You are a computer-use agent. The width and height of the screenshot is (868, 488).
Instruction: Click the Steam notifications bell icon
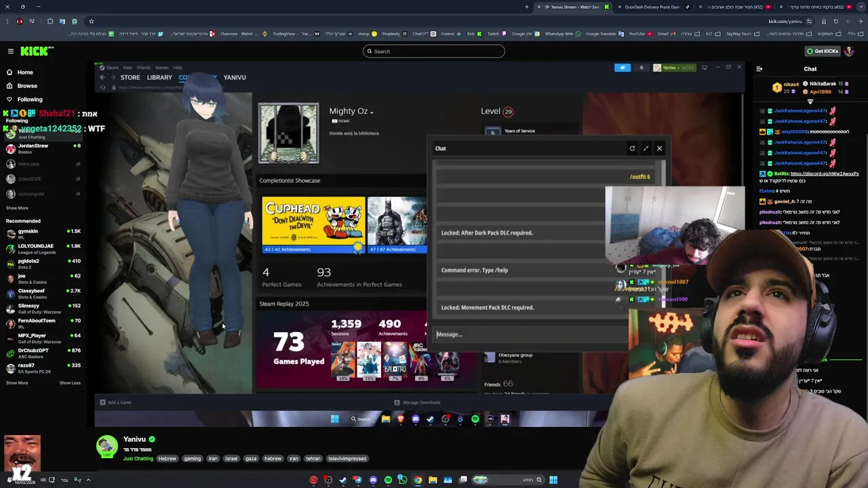(x=642, y=68)
